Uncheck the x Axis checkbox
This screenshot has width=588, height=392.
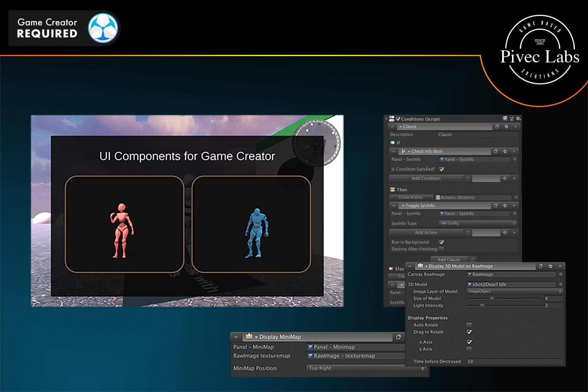point(469,342)
